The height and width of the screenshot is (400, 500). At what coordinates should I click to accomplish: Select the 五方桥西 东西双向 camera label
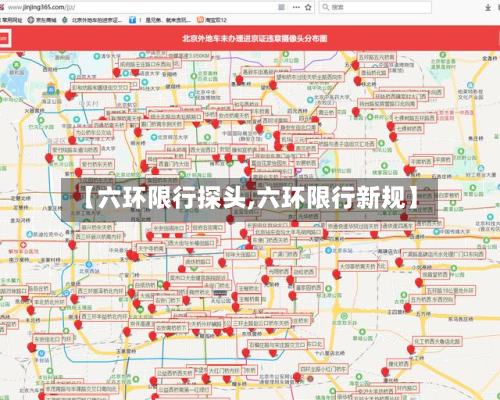[432, 299]
